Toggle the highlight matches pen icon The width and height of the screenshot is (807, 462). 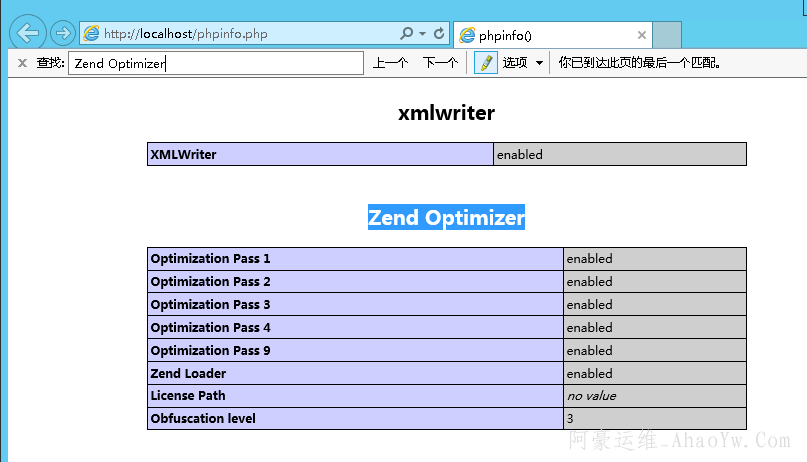[x=485, y=63]
